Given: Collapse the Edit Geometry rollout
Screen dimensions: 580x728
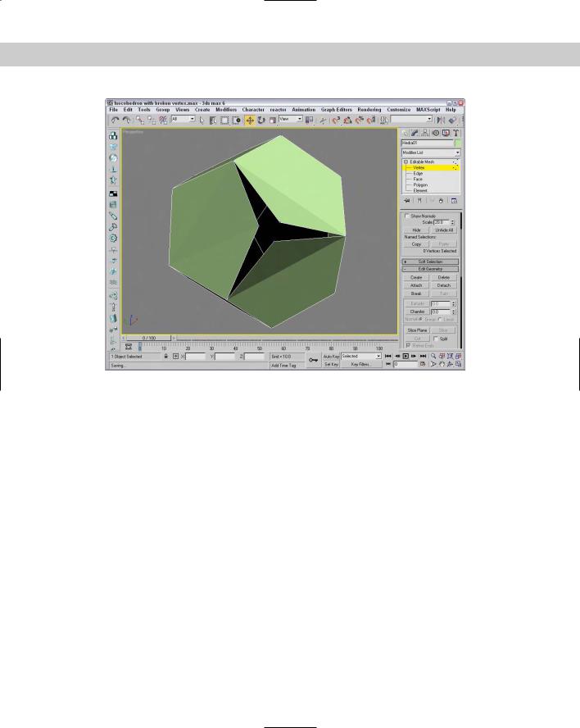Looking at the screenshot, I should [430, 269].
